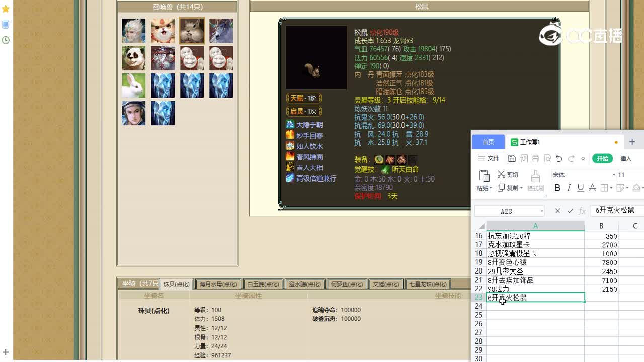Click the 如人饮水 skill icon
This screenshot has width=644, height=362.
pyautogui.click(x=290, y=146)
